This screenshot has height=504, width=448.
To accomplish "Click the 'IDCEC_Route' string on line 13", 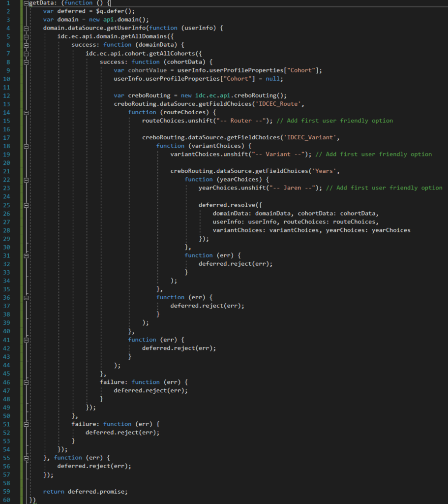I will [x=278, y=104].
